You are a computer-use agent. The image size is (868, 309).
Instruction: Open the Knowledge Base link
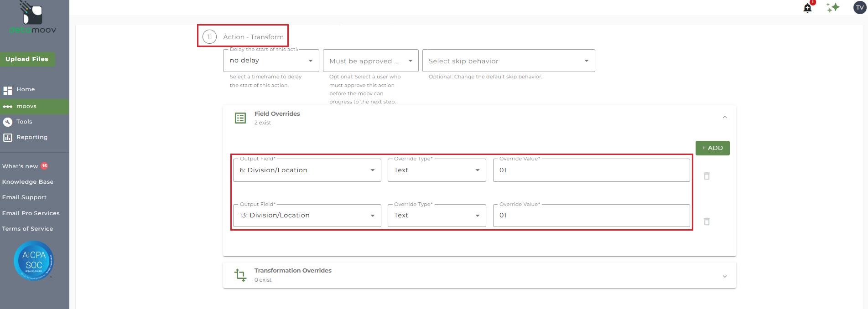coord(28,182)
